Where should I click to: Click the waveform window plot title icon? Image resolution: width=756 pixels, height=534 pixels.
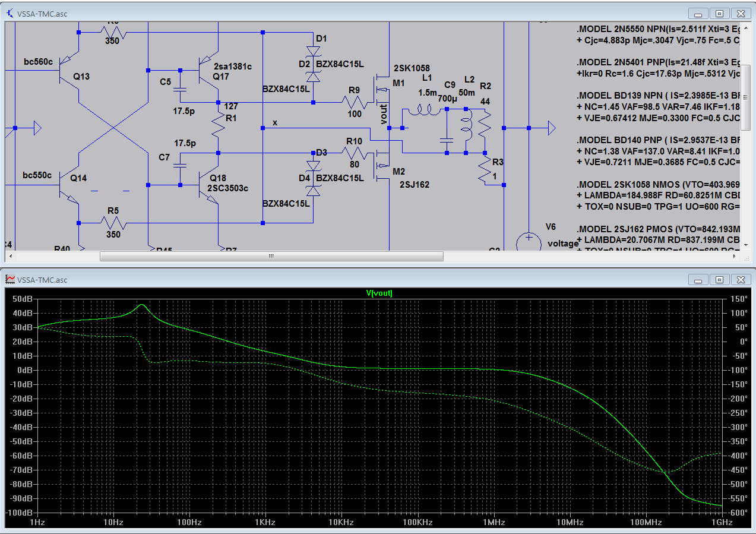click(x=10, y=279)
